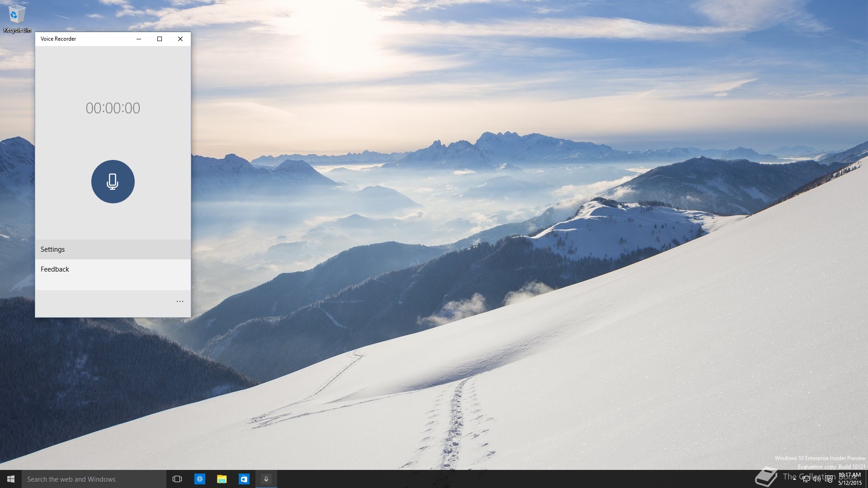The height and width of the screenshot is (488, 868).
Task: Click the clock and date
Action: coord(849,479)
